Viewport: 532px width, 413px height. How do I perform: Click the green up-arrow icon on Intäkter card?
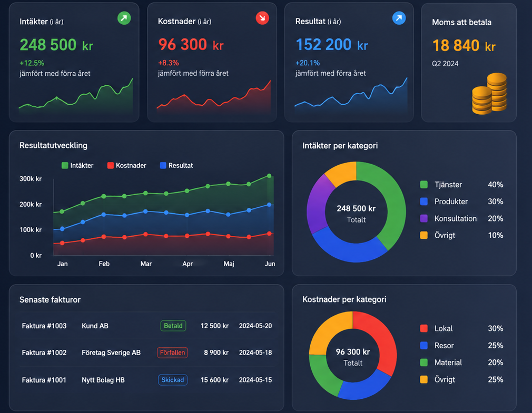pyautogui.click(x=124, y=18)
